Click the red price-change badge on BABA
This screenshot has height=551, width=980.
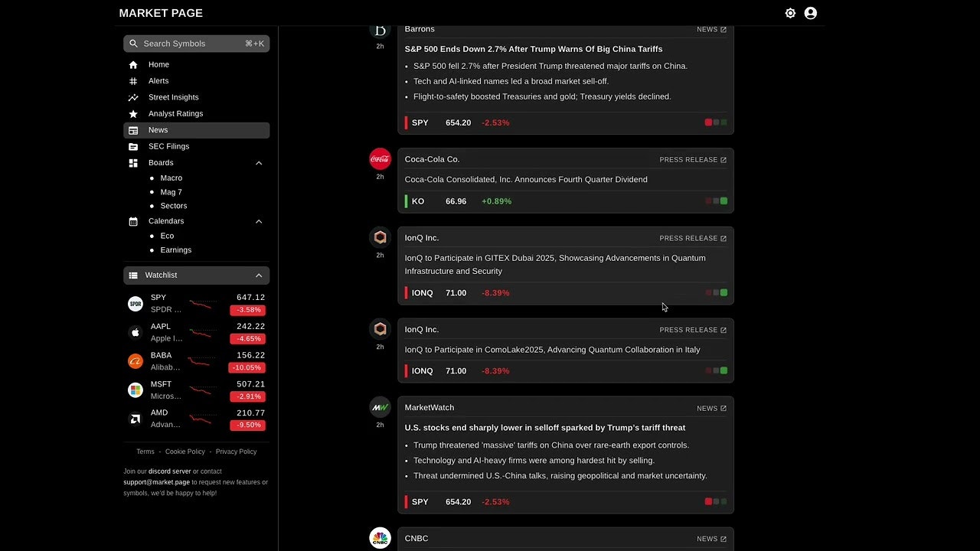coord(247,367)
